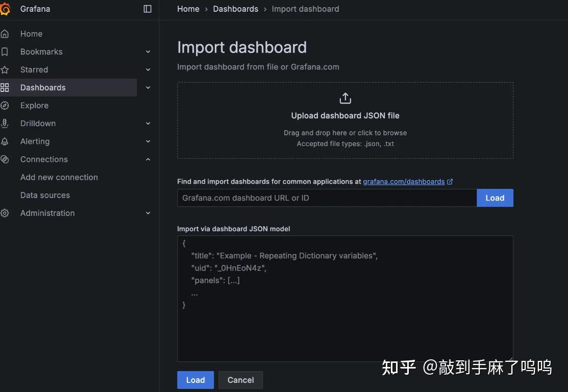Click the Explore compass icon
Viewport: 568px width, 392px height.
click(x=5, y=106)
